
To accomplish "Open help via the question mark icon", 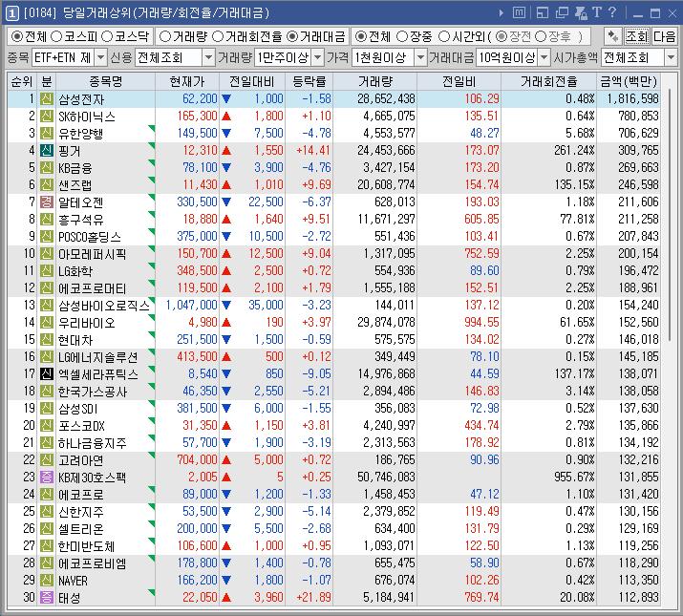I will (612, 12).
